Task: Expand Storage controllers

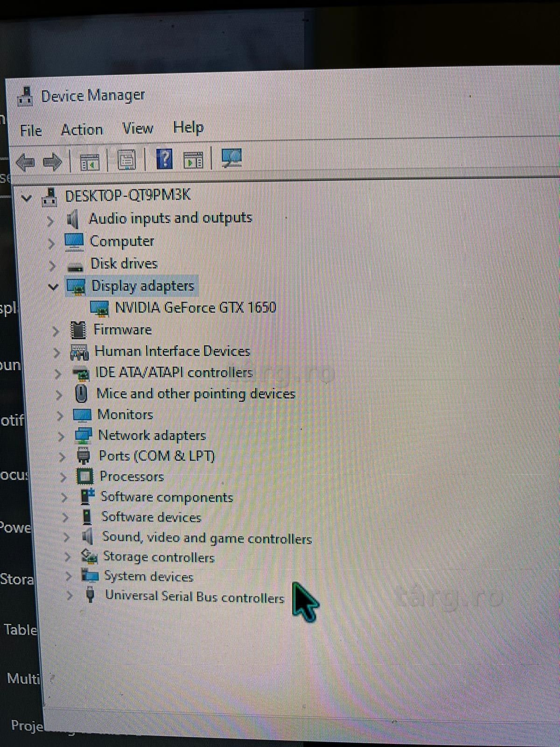Action: coord(68,557)
